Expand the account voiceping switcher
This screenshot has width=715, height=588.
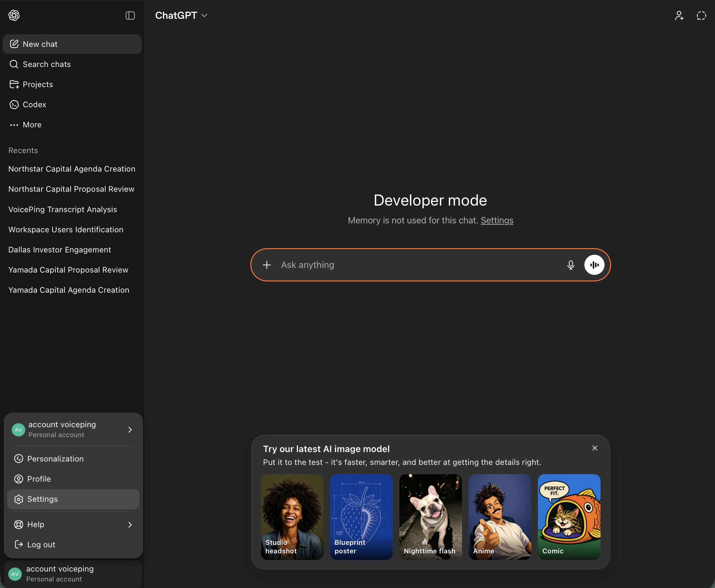pos(73,429)
